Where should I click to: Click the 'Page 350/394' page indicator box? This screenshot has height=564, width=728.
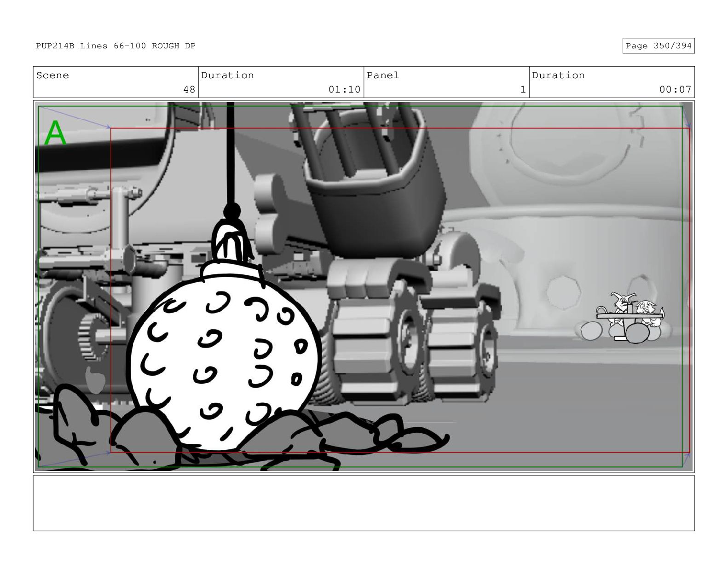(x=658, y=46)
